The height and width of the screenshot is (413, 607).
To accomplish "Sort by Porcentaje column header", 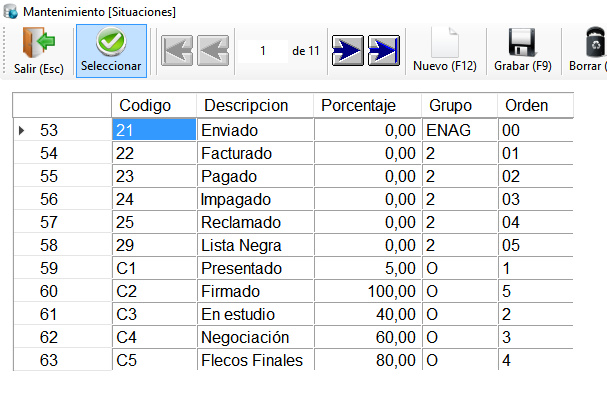I will (367, 105).
